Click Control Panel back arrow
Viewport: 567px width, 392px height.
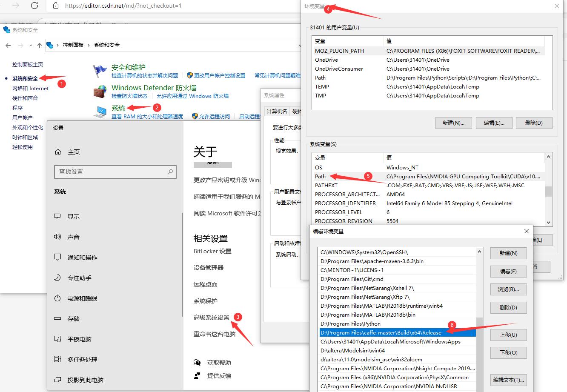tap(8, 45)
